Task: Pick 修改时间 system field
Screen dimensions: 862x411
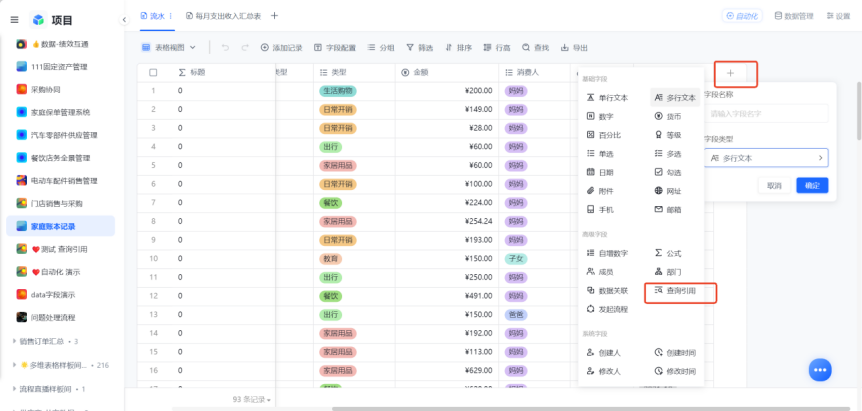Action: pos(676,371)
